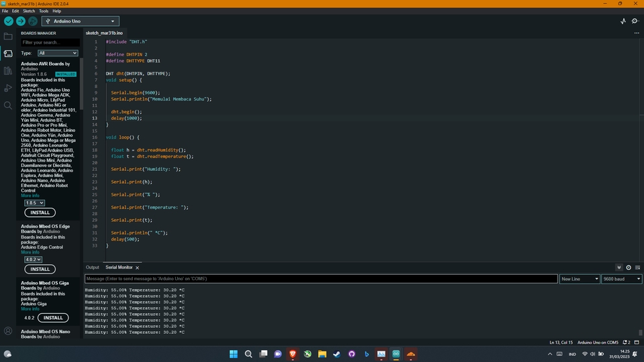Click the Serial.begin(9600) code line
This screenshot has height=362, width=644.
[x=136, y=93]
